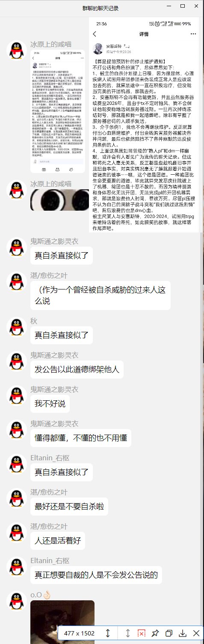Click the black vertical resize arrow icon

pyautogui.click(x=108, y=633)
